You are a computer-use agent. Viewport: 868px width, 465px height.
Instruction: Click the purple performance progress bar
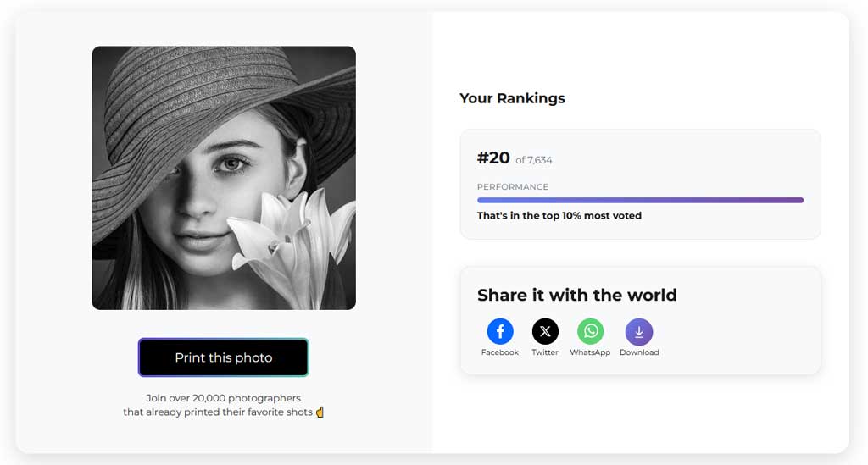tap(640, 200)
